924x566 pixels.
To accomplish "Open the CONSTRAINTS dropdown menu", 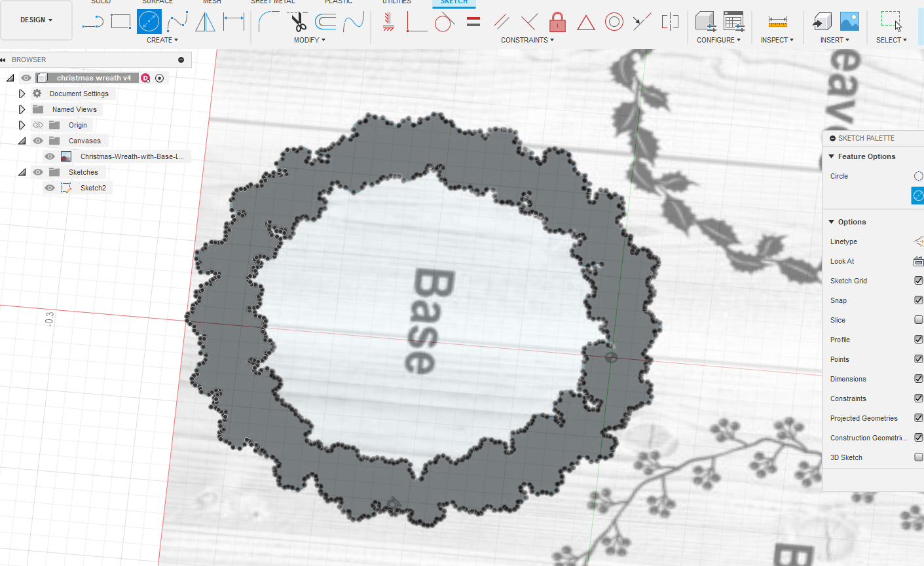I will [x=527, y=40].
